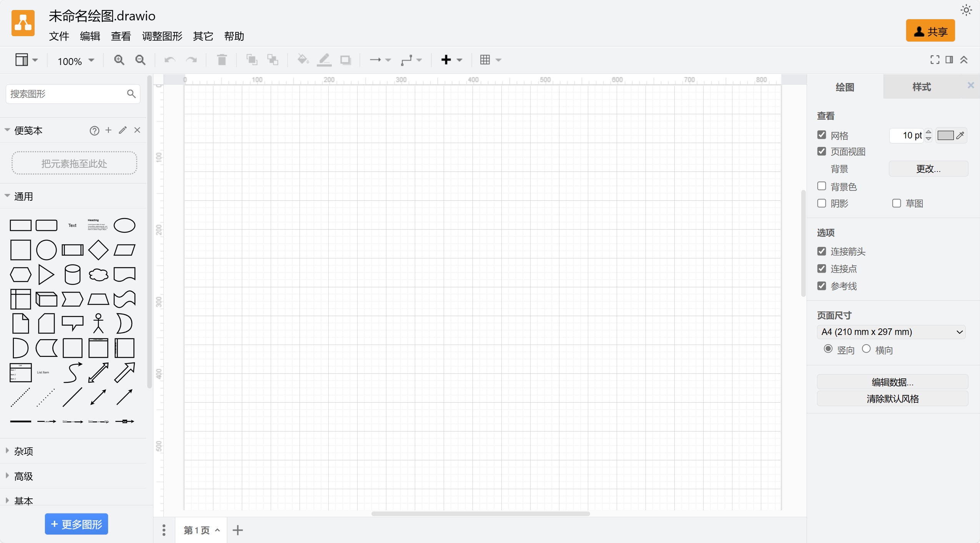Screen dimensions: 980x543
Task: Open the 调整图形 menu
Action: [x=162, y=36]
